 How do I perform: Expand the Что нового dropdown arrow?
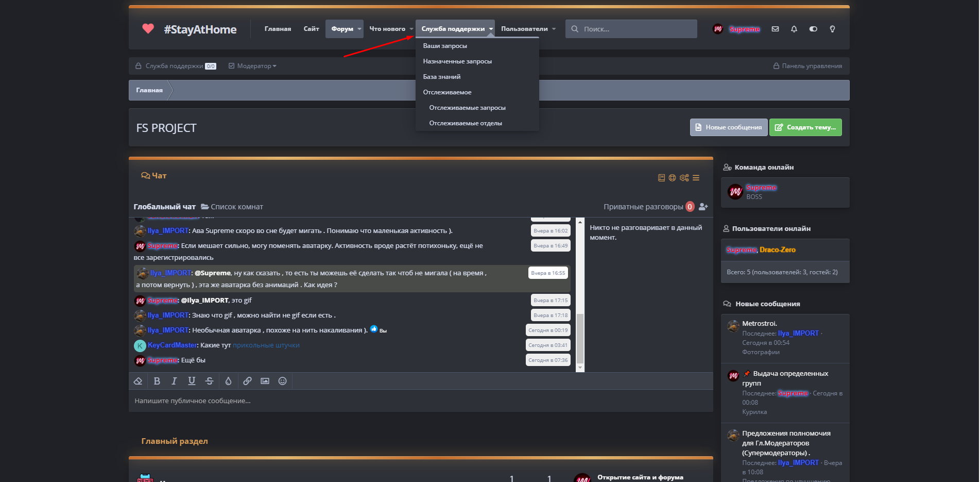coord(411,29)
